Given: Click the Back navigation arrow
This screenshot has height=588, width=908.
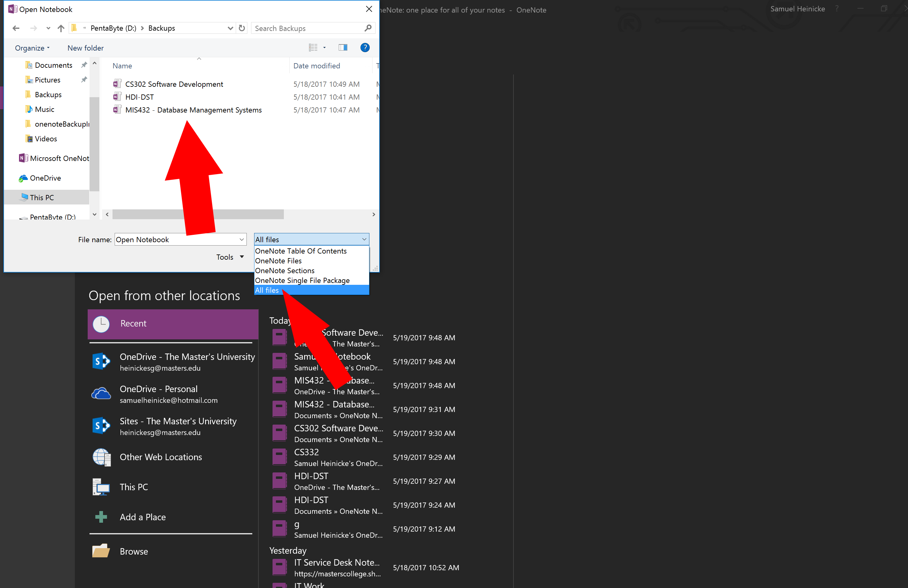Looking at the screenshot, I should pyautogui.click(x=16, y=28).
